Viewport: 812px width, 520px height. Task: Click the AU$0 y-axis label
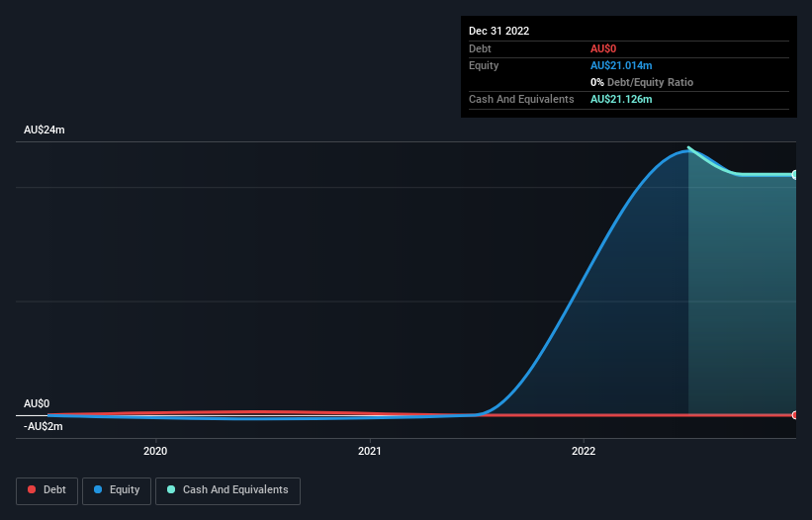[x=37, y=403]
